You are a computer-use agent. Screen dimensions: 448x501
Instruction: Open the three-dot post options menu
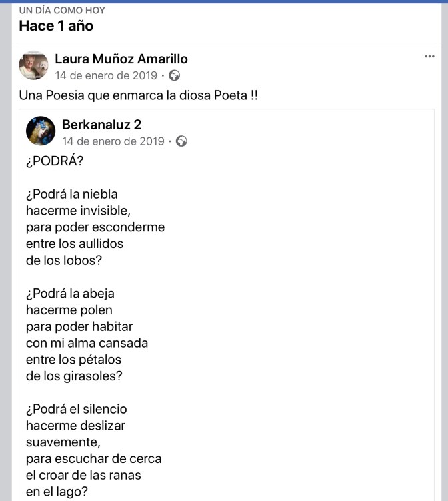click(x=429, y=57)
